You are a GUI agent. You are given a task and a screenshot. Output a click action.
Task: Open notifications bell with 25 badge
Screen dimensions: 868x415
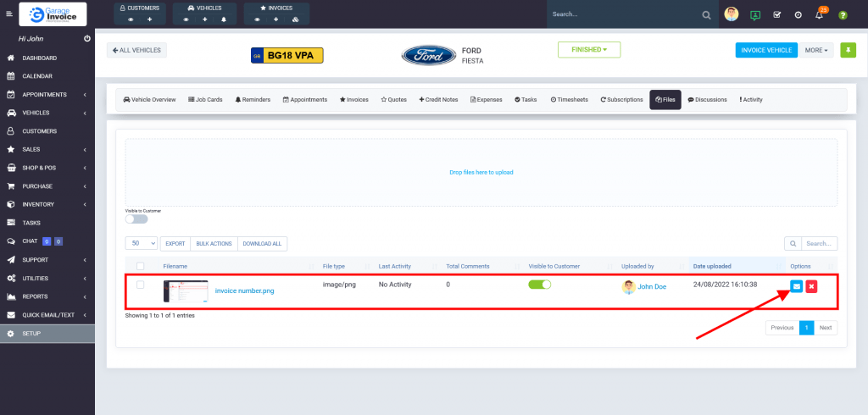[820, 14]
